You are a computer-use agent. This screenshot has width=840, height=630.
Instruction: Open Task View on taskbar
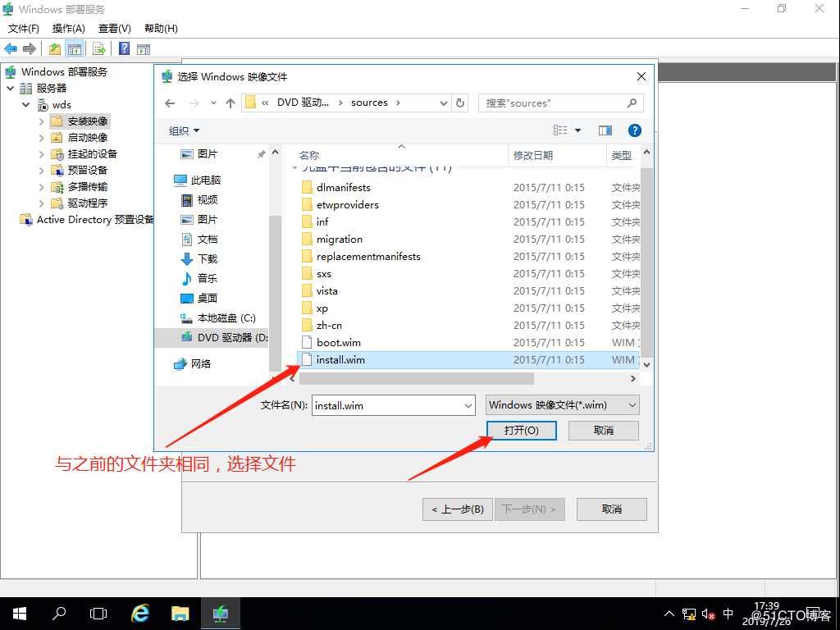[x=98, y=614]
